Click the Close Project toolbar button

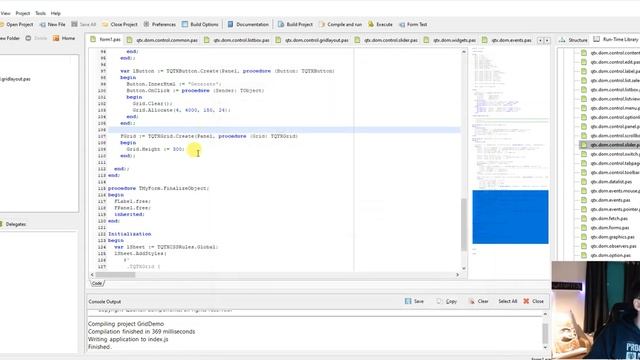click(x=120, y=24)
